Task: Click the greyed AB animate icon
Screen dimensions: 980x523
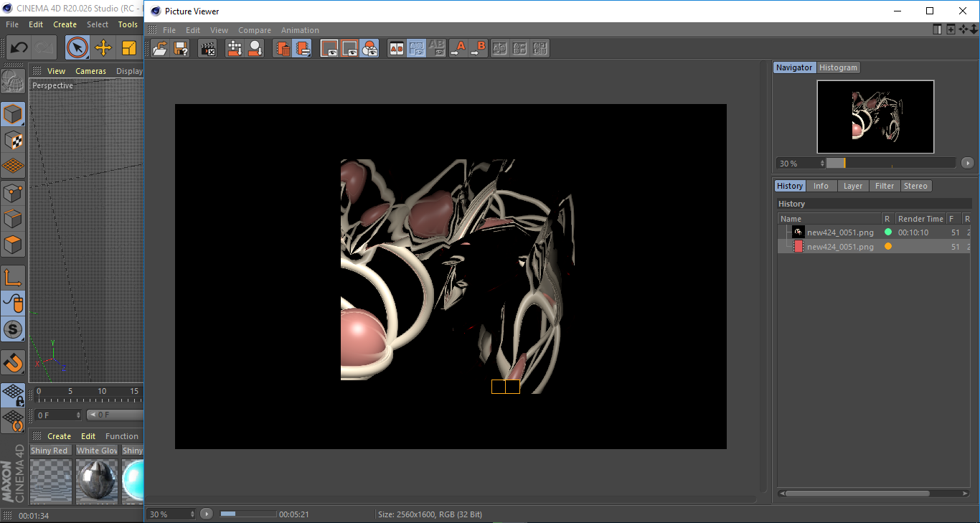Action: 436,48
